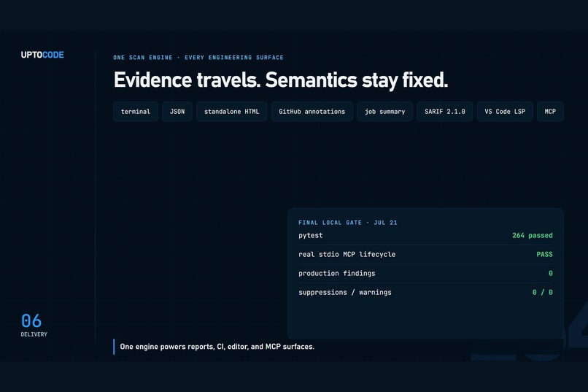Click 'One engine powers reports, CI, editor' caption
This screenshot has width=588, height=392.
[x=217, y=347]
